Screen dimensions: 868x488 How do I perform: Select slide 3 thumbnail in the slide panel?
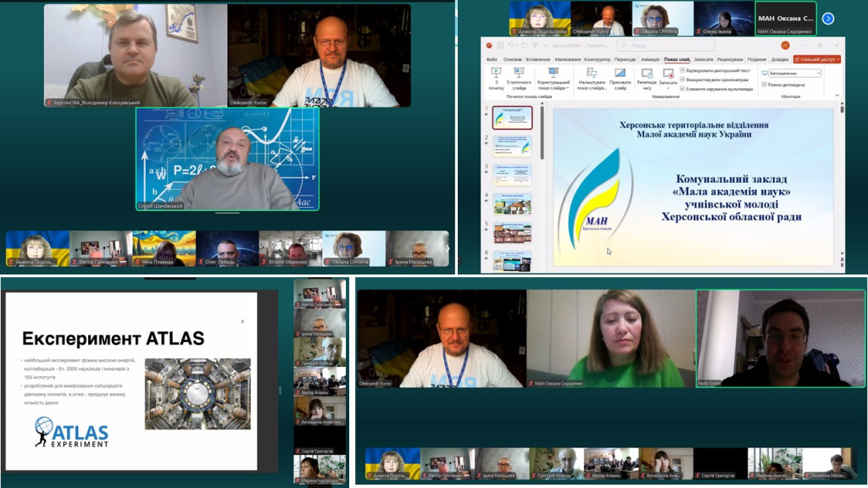[x=512, y=175]
